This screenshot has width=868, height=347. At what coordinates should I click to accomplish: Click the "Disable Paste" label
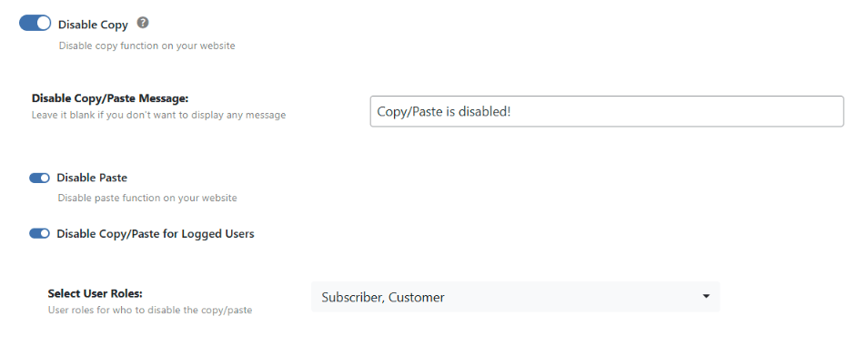92,178
